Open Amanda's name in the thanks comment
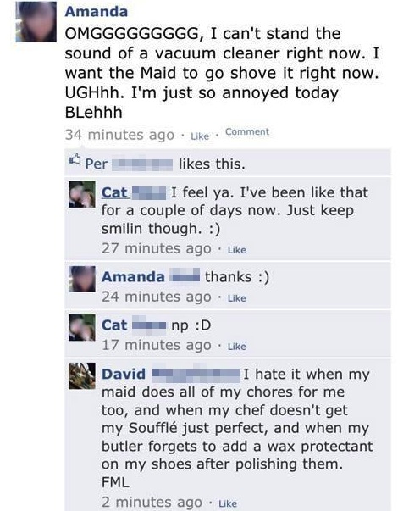420x511 pixels. tap(151, 277)
